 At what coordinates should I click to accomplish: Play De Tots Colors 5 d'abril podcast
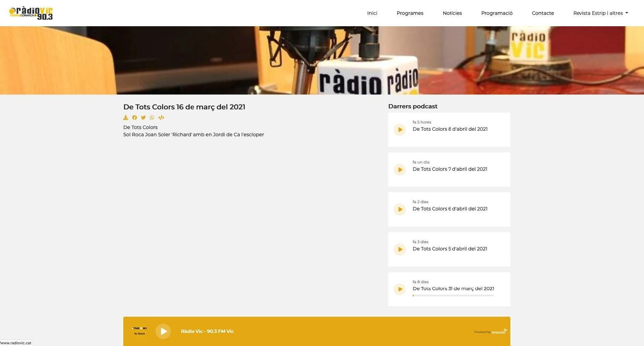tap(400, 249)
